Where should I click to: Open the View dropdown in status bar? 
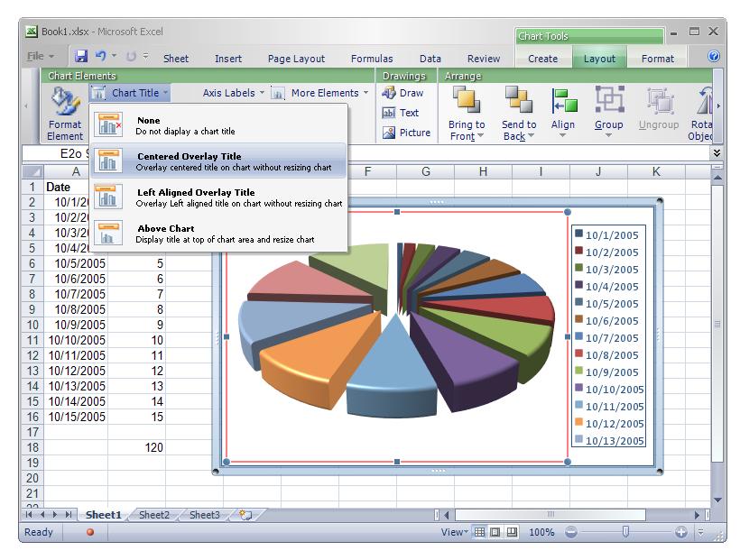455,532
